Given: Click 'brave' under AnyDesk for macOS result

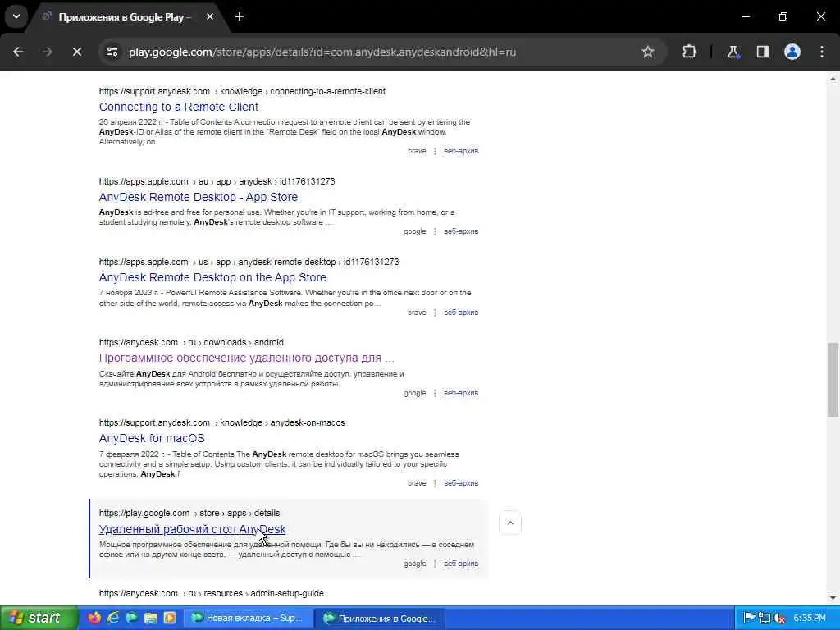Looking at the screenshot, I should point(417,482).
